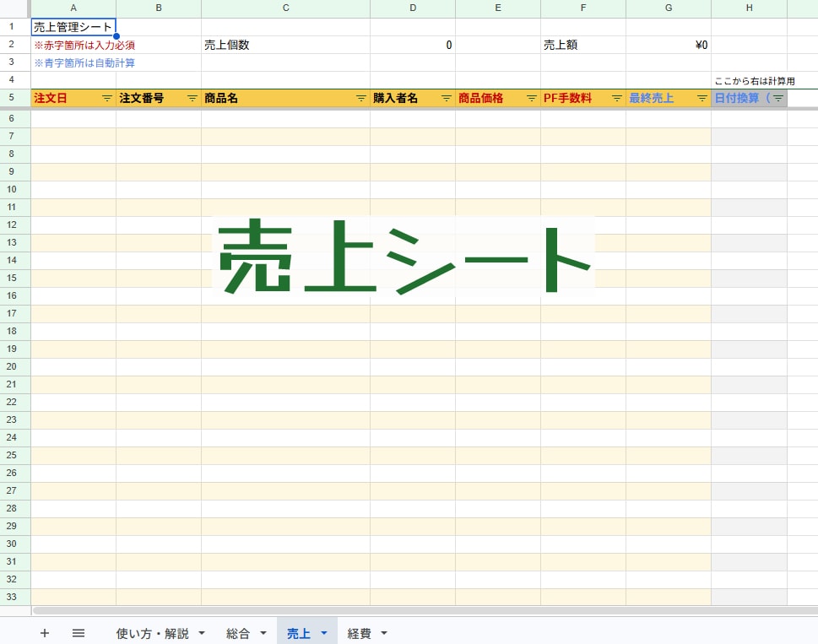Viewport: 818px width, 644px height.
Task: Click the 最終売上 header cell text
Action: point(651,98)
